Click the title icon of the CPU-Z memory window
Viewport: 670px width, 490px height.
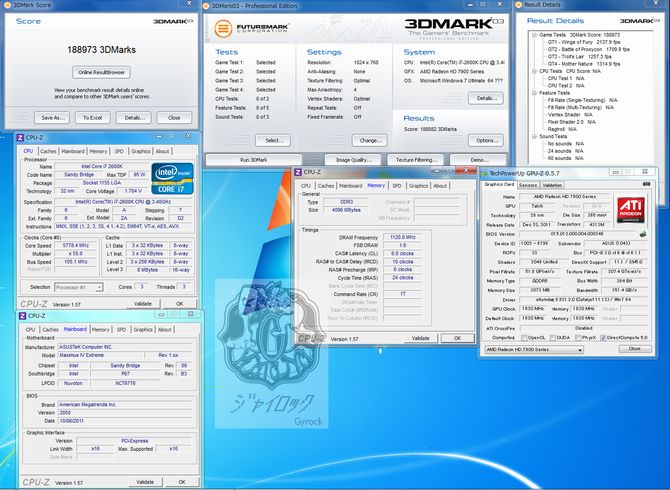(298, 172)
